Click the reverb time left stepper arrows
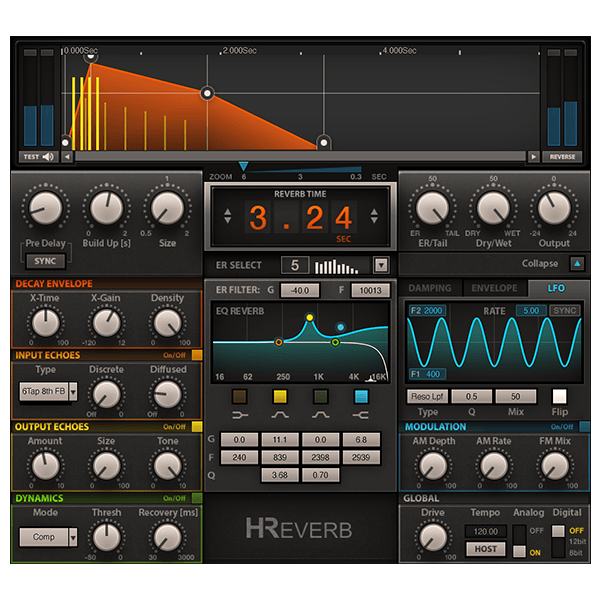Viewport: 600px width, 600px height. 228,216
